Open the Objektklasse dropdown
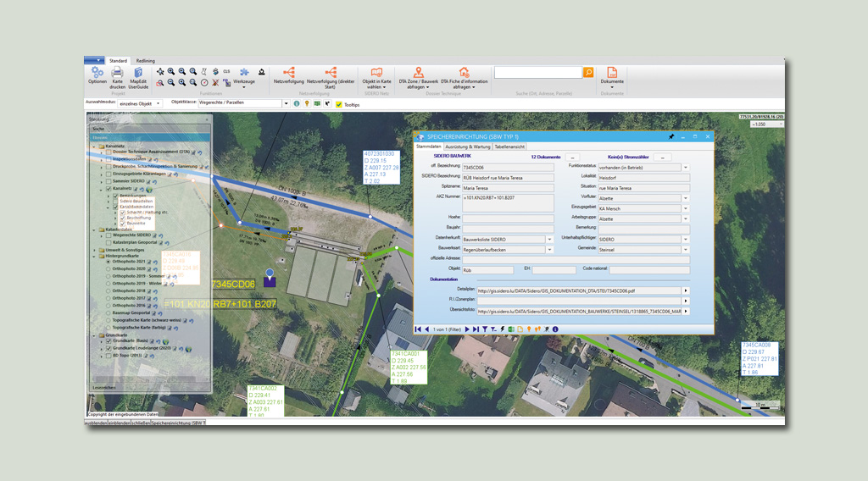This screenshot has height=481, width=868. [286, 103]
